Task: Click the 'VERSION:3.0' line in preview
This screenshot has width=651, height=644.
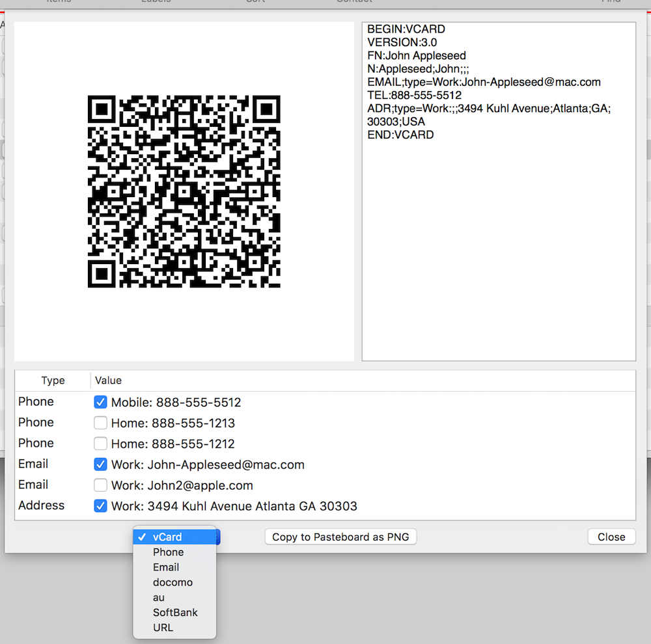Action: pos(402,42)
